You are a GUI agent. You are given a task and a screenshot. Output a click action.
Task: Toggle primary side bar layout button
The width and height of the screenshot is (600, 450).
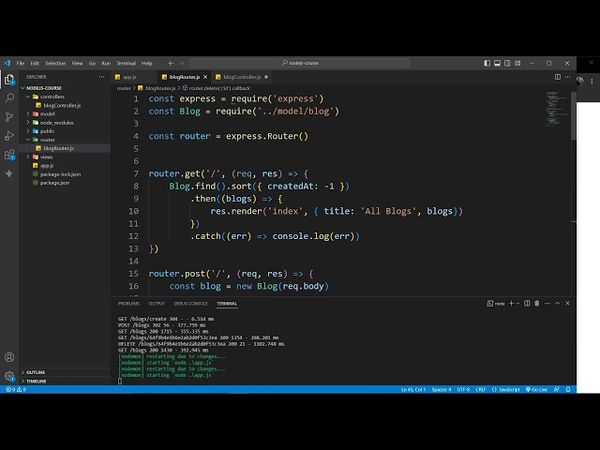point(487,63)
